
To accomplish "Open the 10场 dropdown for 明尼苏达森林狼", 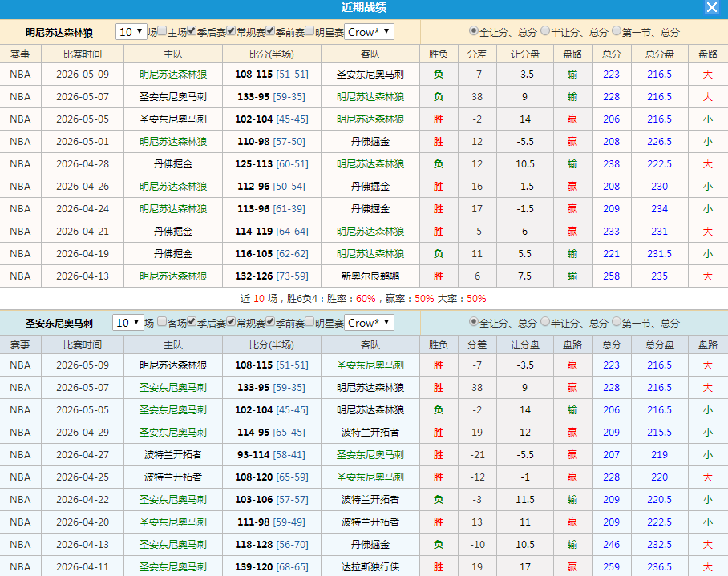I will [131, 32].
